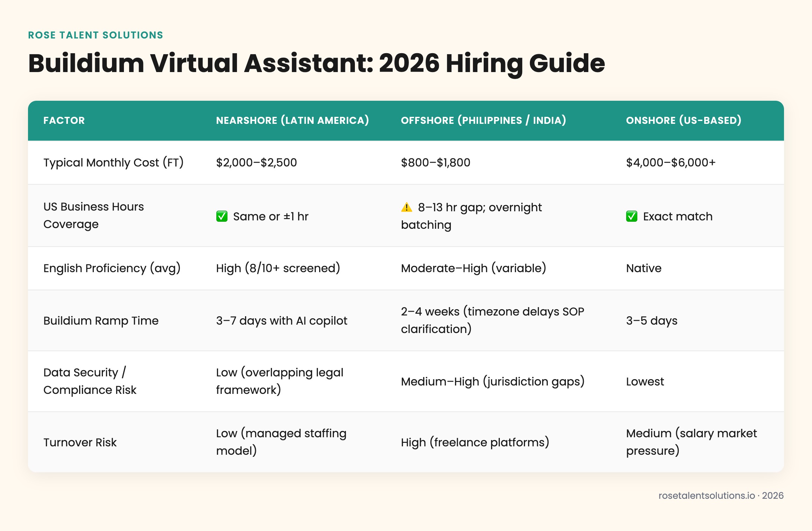This screenshot has width=812, height=531.
Task: Click the '8–13 hr gap; overnight batching' text
Action: [x=471, y=216]
